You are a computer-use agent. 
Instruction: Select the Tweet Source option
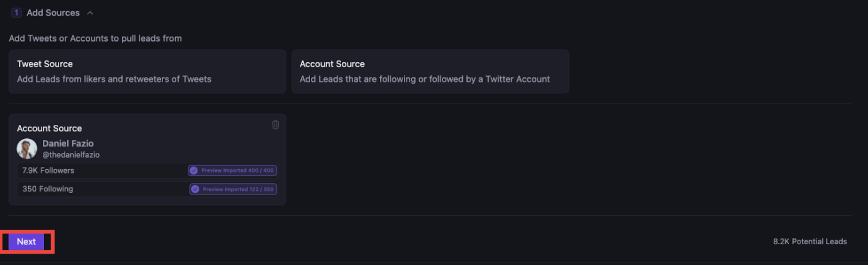tap(147, 71)
